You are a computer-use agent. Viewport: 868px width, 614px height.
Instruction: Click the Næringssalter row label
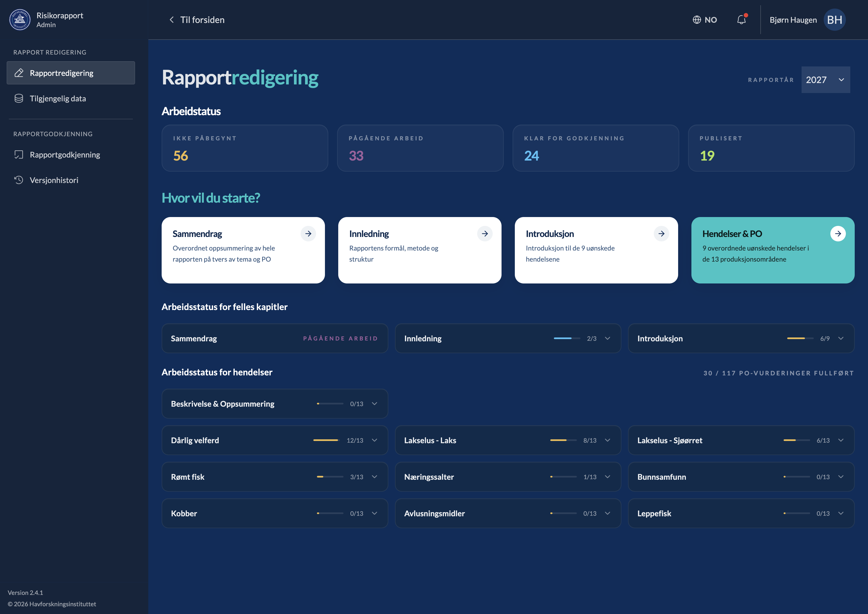429,477
